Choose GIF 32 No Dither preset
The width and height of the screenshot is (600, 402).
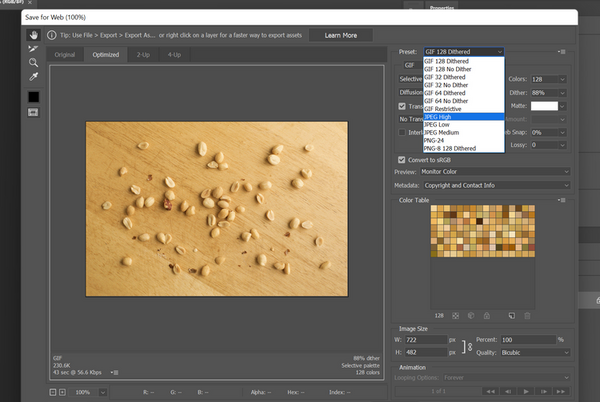tap(464, 85)
